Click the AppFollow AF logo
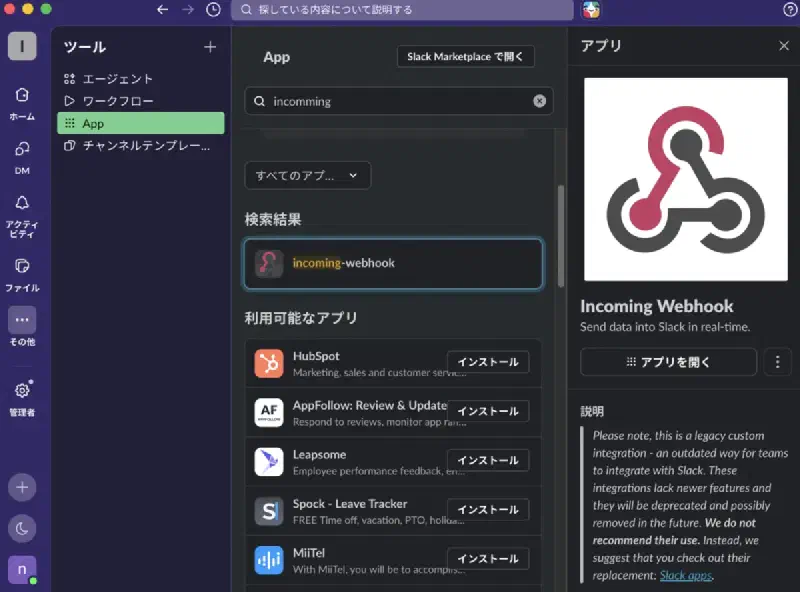The width and height of the screenshot is (800, 592). point(269,412)
